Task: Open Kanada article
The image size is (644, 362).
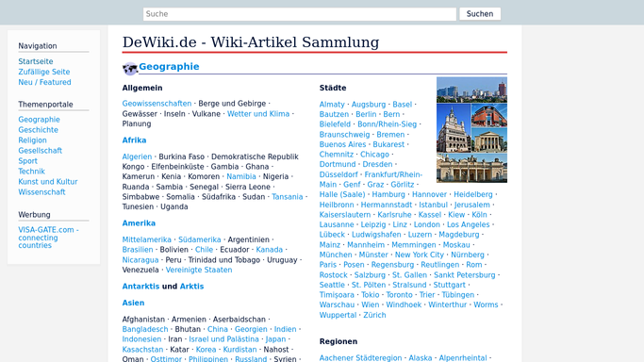Action: pyautogui.click(x=269, y=250)
